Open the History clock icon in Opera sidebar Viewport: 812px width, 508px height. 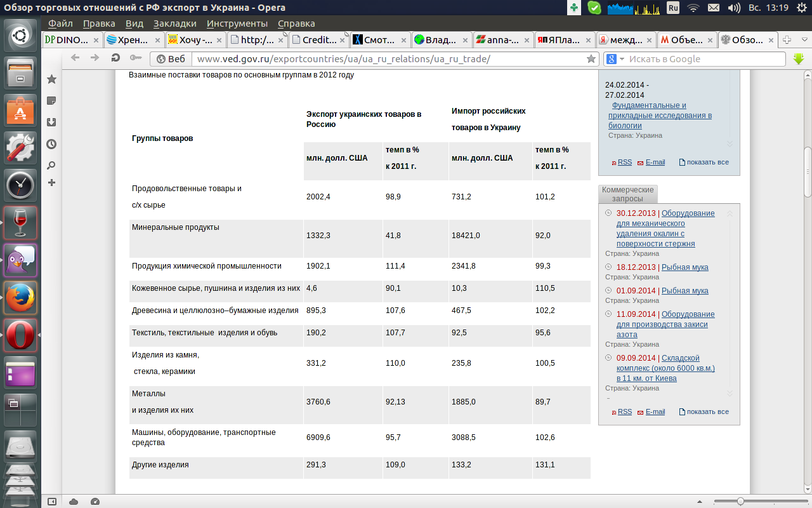point(51,144)
